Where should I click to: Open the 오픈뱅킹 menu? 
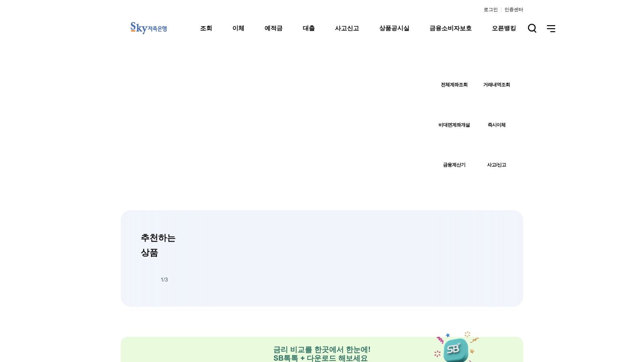504,28
